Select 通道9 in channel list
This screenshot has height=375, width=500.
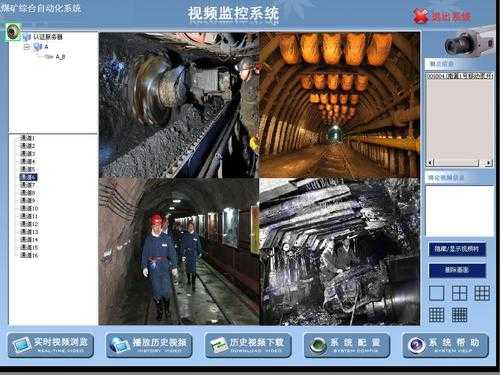(28, 200)
